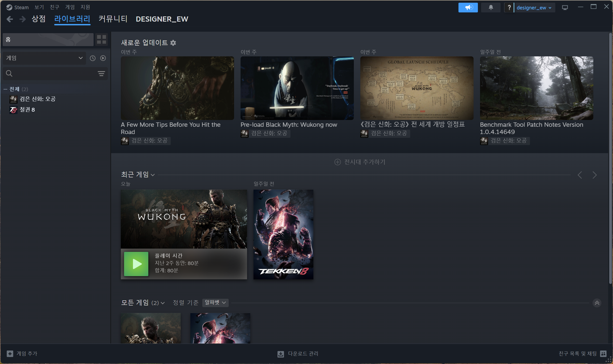The image size is (613, 364).
Task: Toggle show ready-to-play games filter
Action: pyautogui.click(x=103, y=58)
